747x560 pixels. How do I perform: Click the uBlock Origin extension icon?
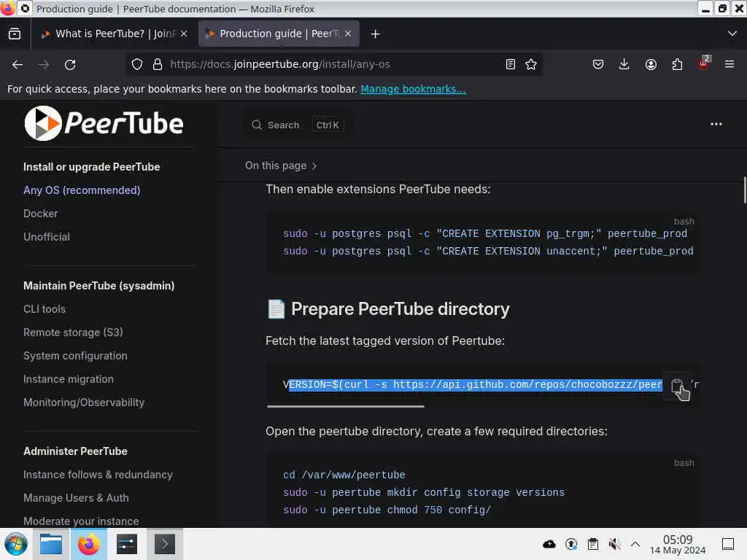[x=704, y=63]
